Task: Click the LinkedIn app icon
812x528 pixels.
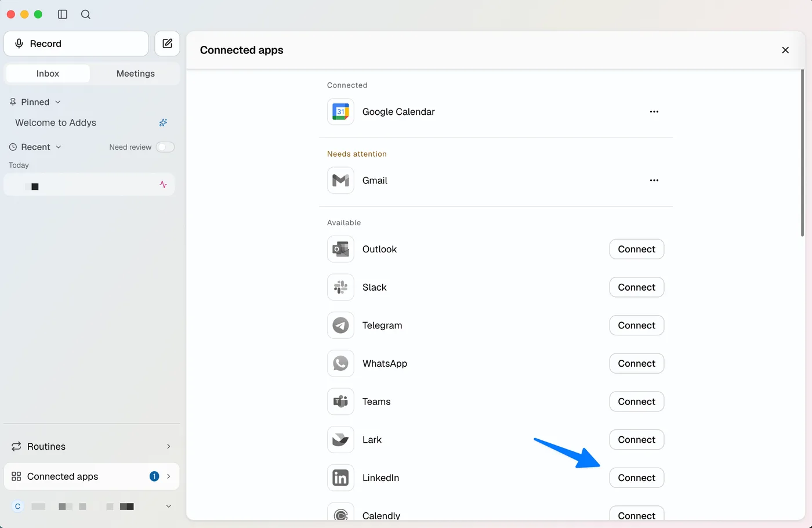Action: [340, 478]
